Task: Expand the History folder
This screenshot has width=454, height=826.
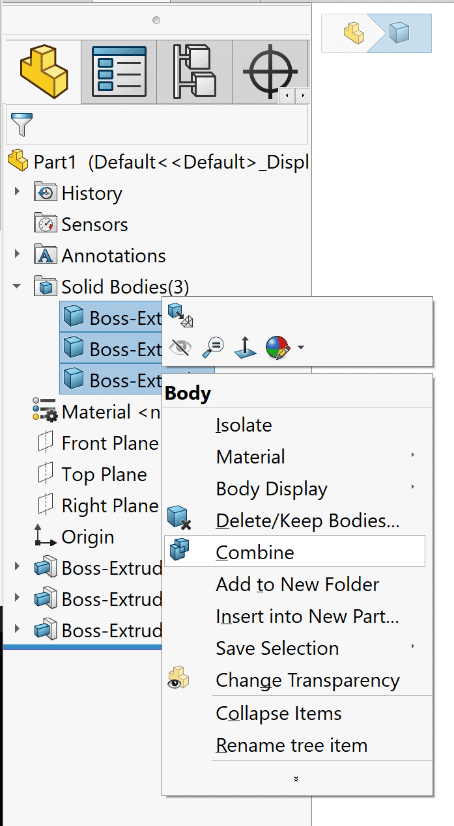Action: [x=17, y=192]
